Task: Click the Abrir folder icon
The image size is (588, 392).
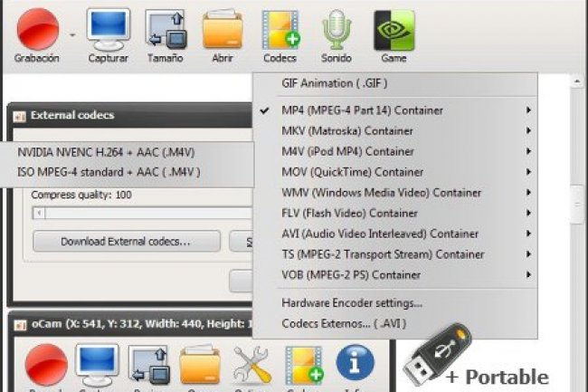Action: [223, 30]
